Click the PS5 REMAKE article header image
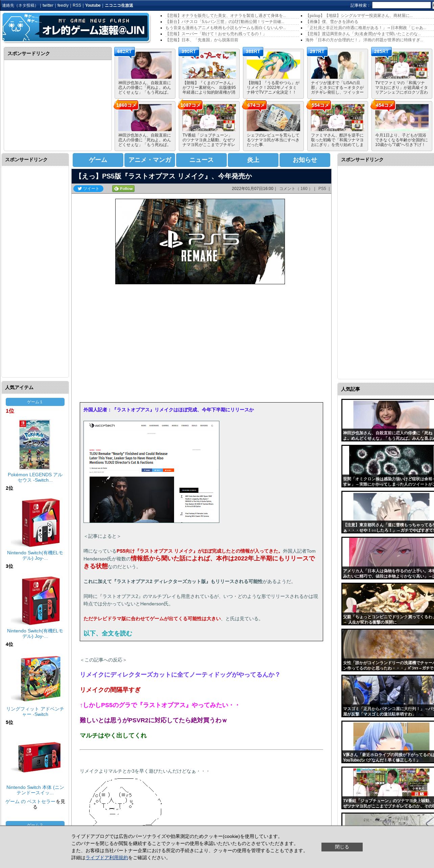This screenshot has height=868, width=434. (x=200, y=241)
